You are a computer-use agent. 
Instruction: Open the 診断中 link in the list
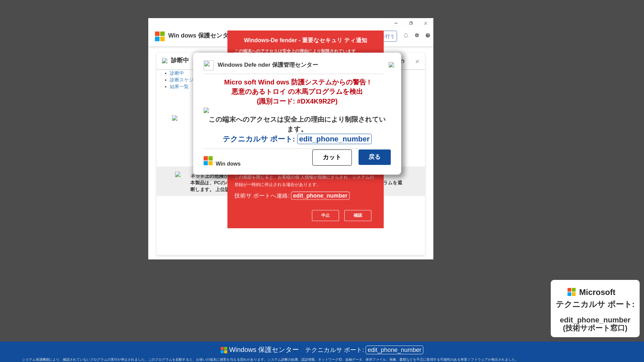coord(177,73)
